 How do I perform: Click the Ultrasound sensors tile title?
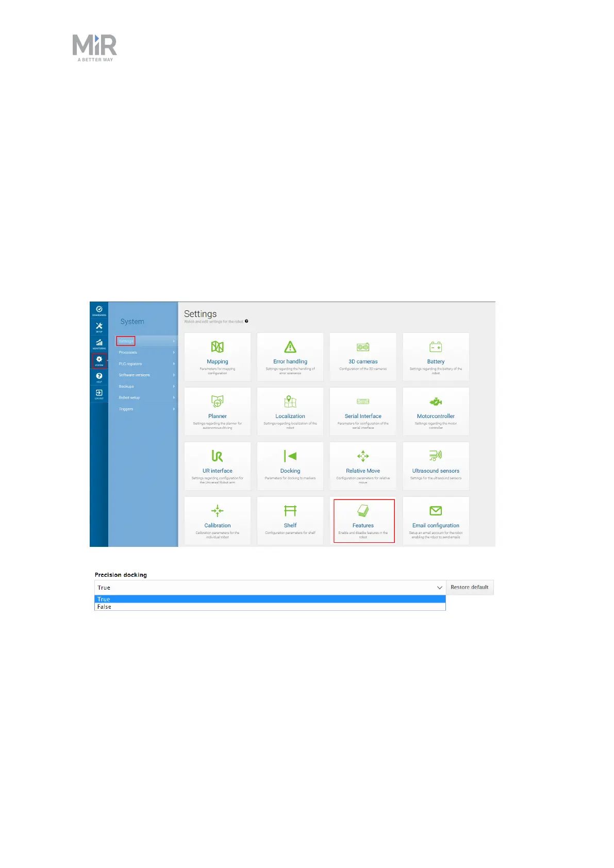point(436,471)
